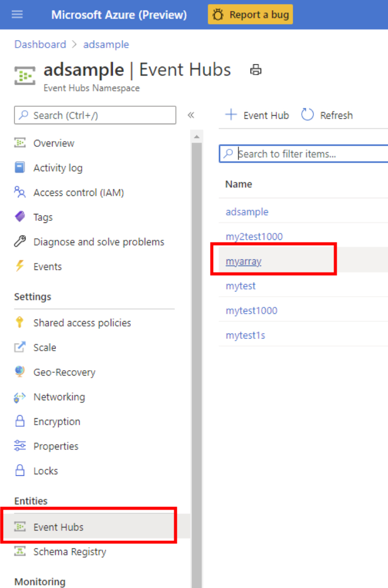
Task: Click the sidebar scrollbar up arrow
Action: tap(197, 137)
